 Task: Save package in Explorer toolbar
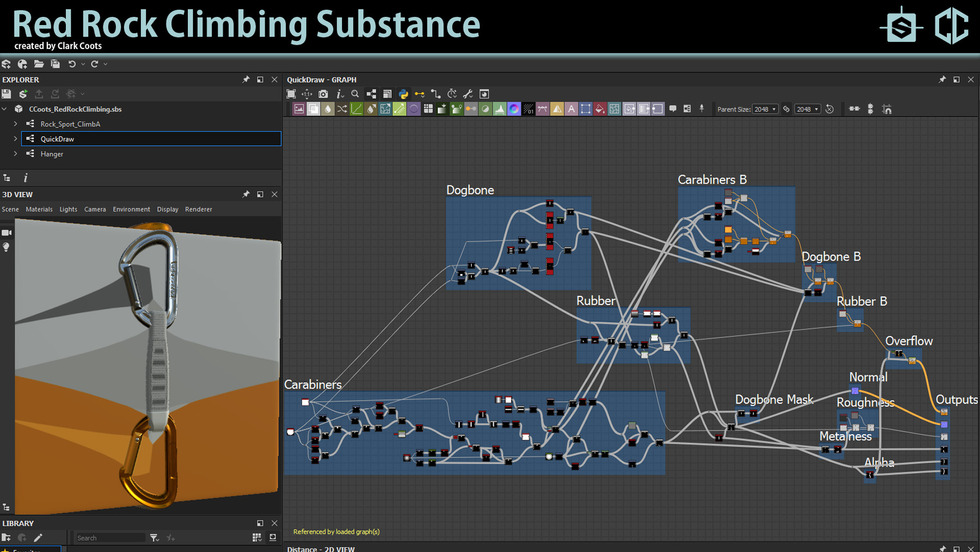point(7,94)
